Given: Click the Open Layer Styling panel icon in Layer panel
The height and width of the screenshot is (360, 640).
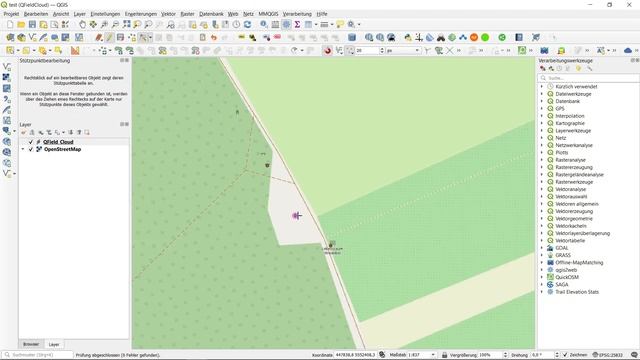Looking at the screenshot, I should pyautogui.click(x=23, y=132).
